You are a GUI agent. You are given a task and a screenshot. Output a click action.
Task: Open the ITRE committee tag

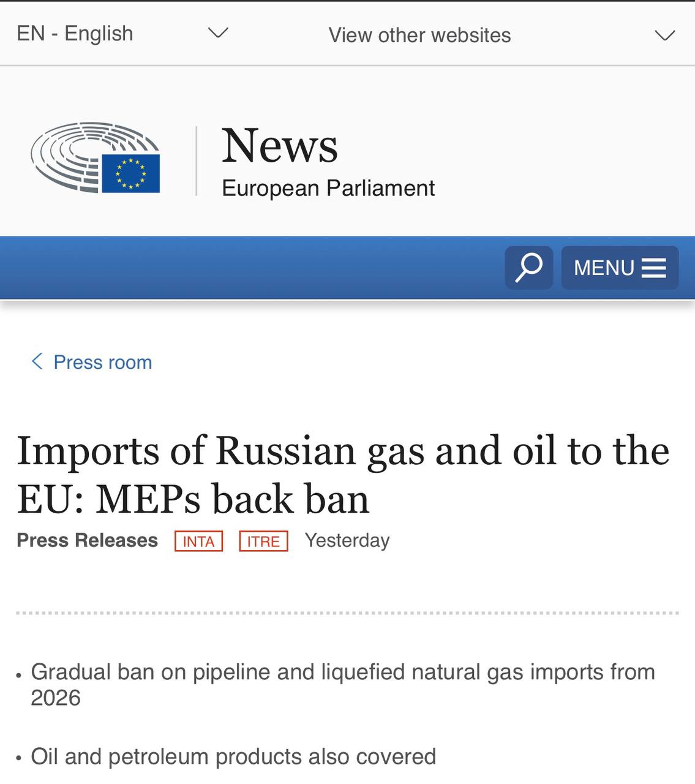tap(263, 541)
